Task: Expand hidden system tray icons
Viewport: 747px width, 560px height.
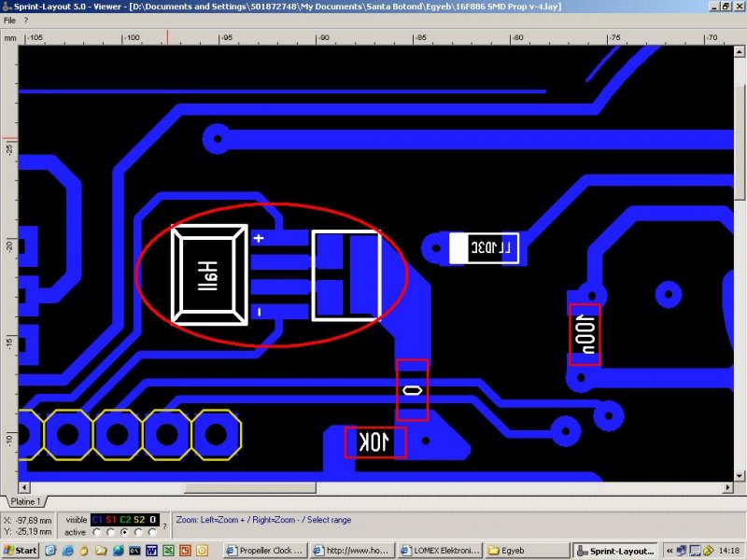Action: pyautogui.click(x=669, y=551)
